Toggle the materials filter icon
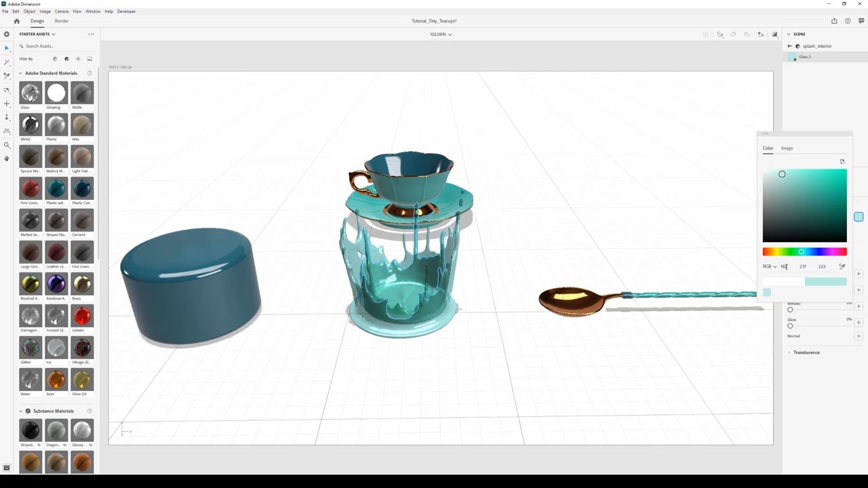This screenshot has height=488, width=868. (66, 59)
